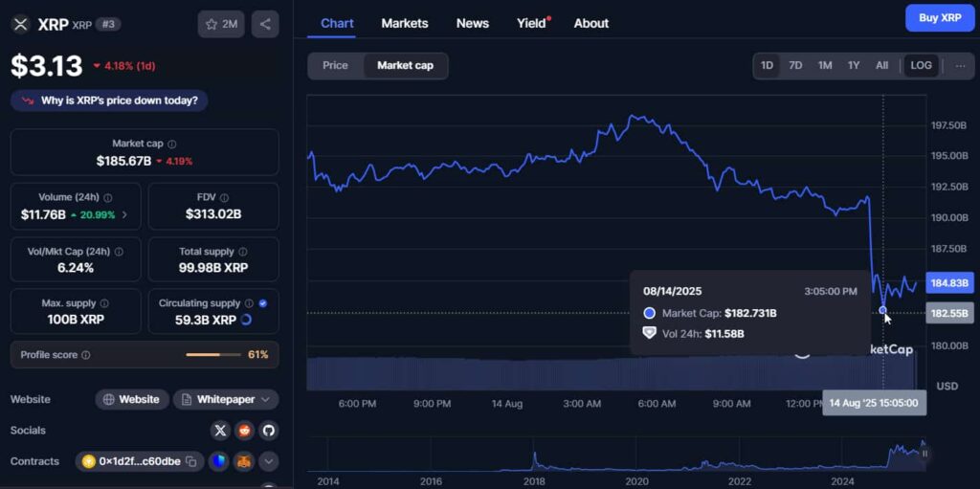Click Max. supply info icon
980x489 pixels.
[x=104, y=303]
